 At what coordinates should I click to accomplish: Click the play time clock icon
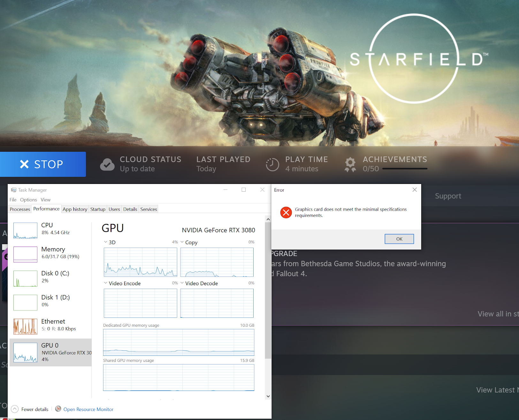(x=272, y=164)
